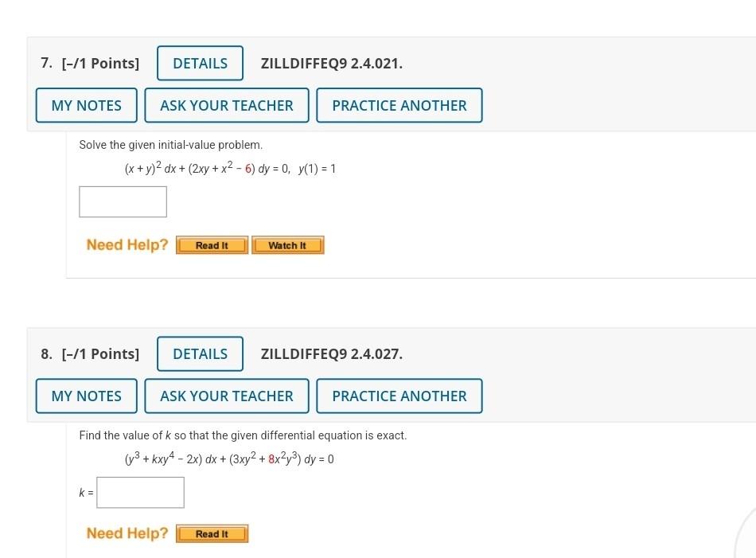Click the Read It button for question 8
The image size is (756, 558).
(211, 533)
